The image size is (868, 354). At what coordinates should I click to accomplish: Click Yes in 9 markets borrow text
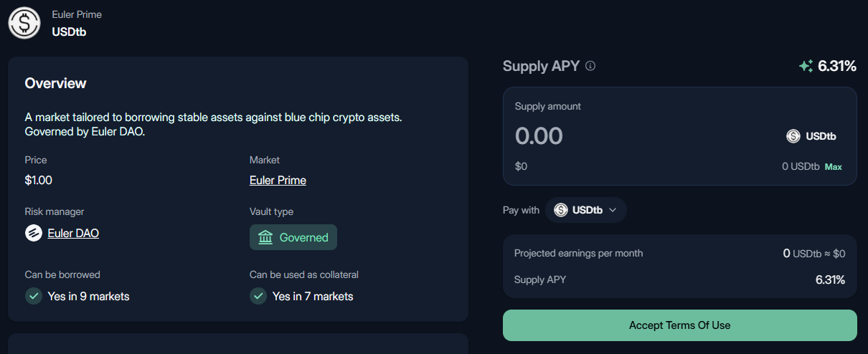[x=88, y=296]
